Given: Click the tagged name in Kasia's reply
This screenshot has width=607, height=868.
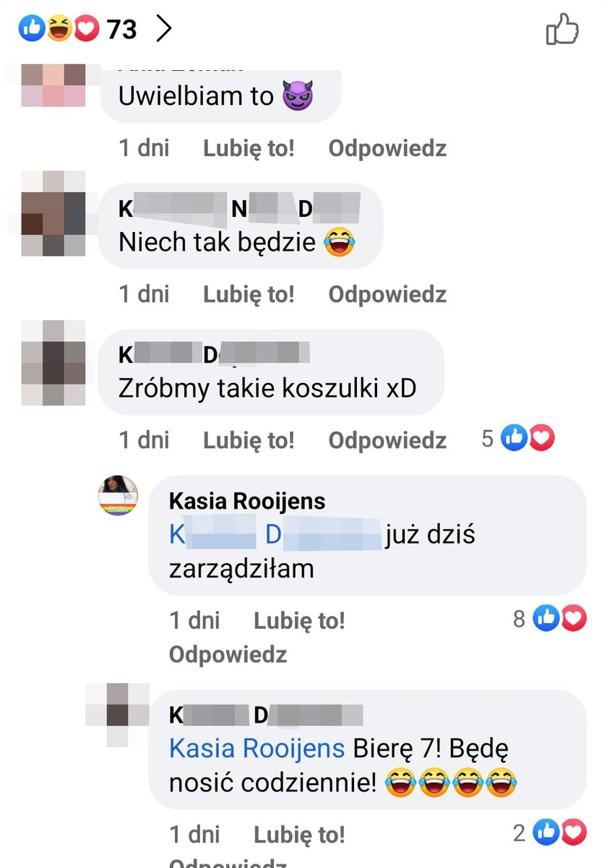Looking at the screenshot, I should point(275,536).
